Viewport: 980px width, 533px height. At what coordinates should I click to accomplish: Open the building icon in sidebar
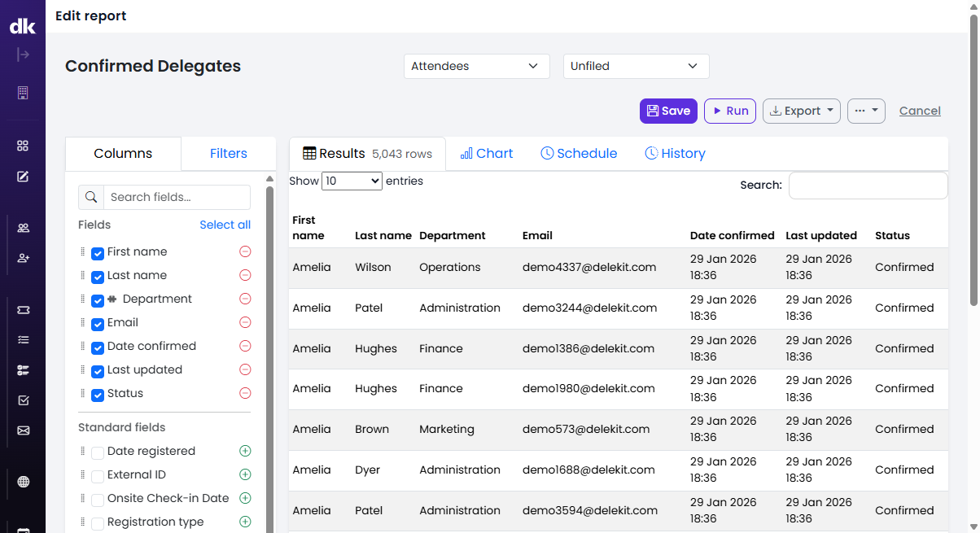[x=23, y=93]
